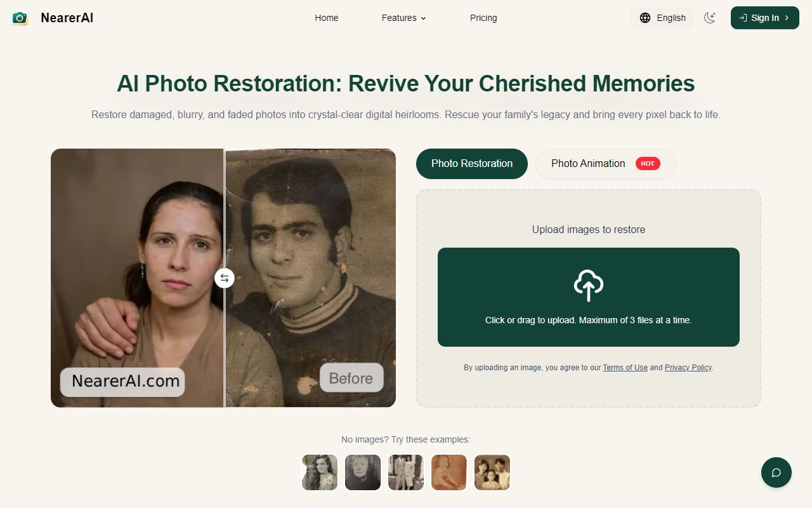Select the fifth family example thumbnail
This screenshot has width=812, height=508.
coord(492,472)
